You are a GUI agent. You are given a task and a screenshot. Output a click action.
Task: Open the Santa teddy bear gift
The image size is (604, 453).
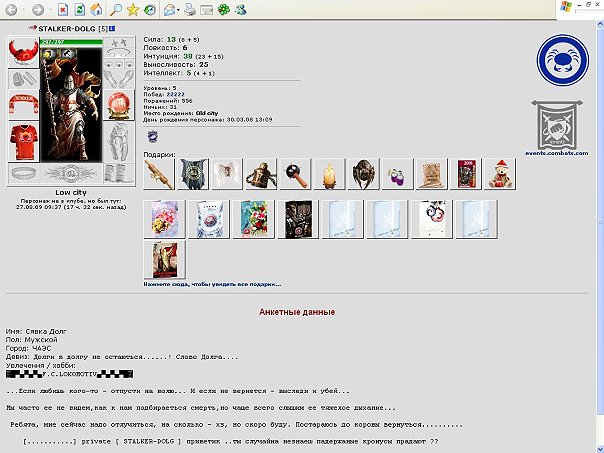tap(500, 174)
